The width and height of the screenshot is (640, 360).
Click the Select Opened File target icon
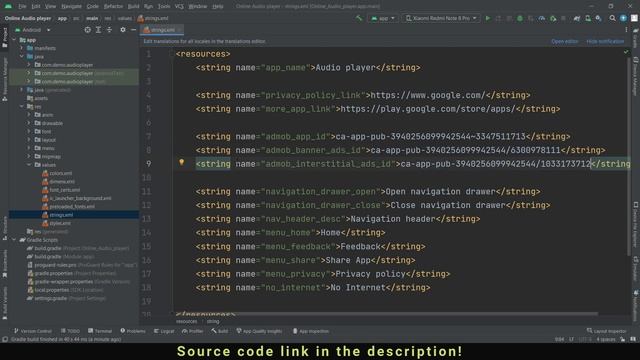coord(87,30)
